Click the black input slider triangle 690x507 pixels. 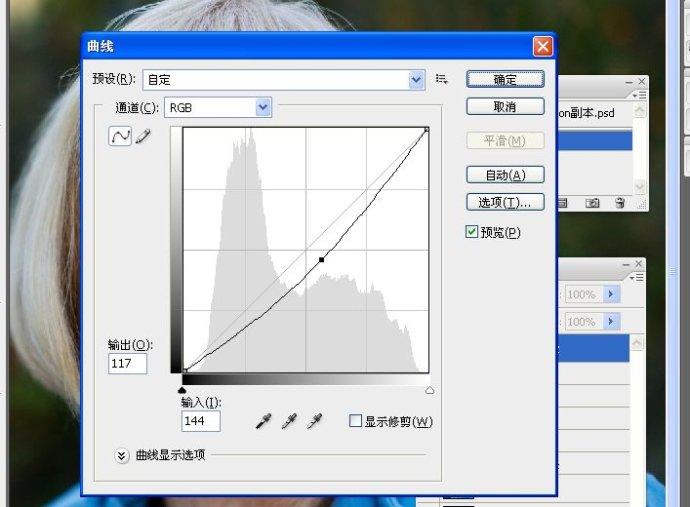pos(182,390)
